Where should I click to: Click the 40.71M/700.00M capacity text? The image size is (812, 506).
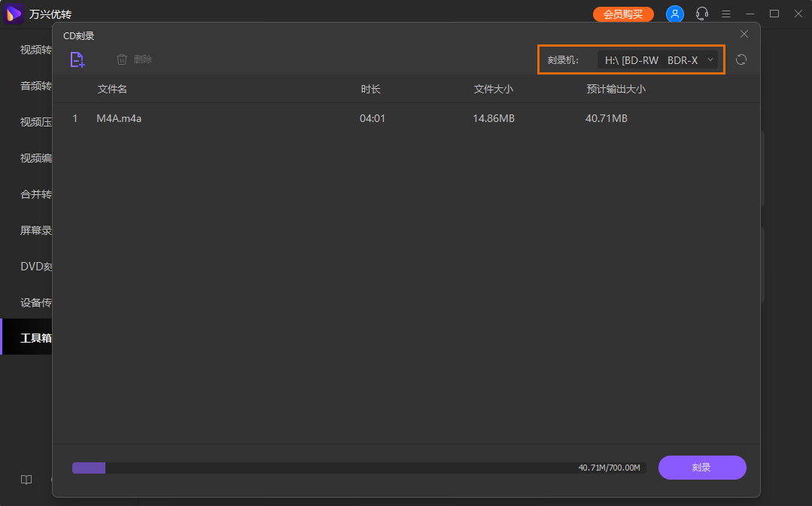pyautogui.click(x=609, y=468)
